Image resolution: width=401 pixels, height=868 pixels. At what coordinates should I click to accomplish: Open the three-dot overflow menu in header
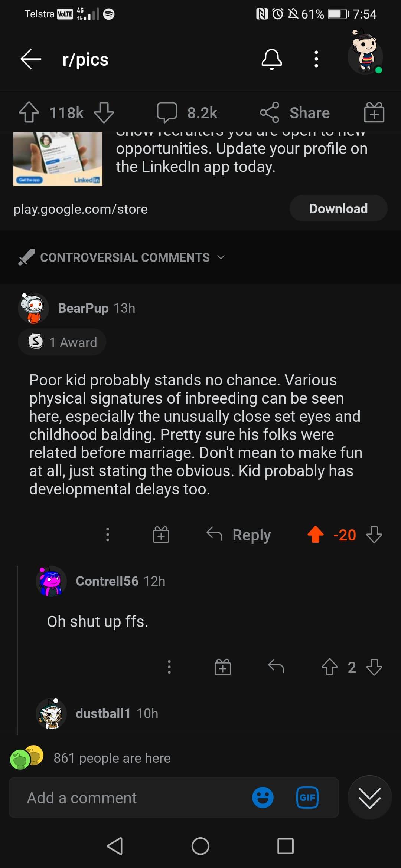(x=316, y=59)
